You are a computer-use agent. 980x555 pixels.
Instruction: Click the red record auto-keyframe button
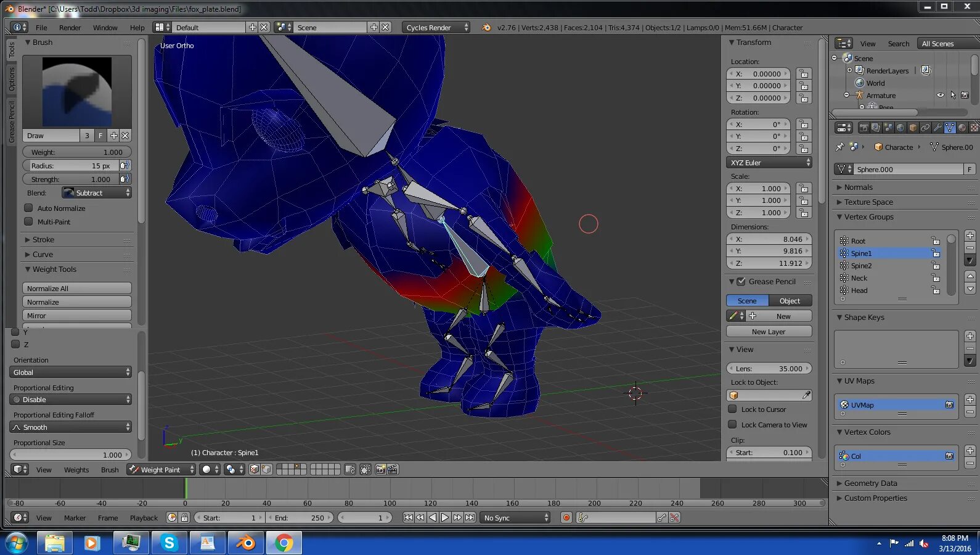coord(566,517)
